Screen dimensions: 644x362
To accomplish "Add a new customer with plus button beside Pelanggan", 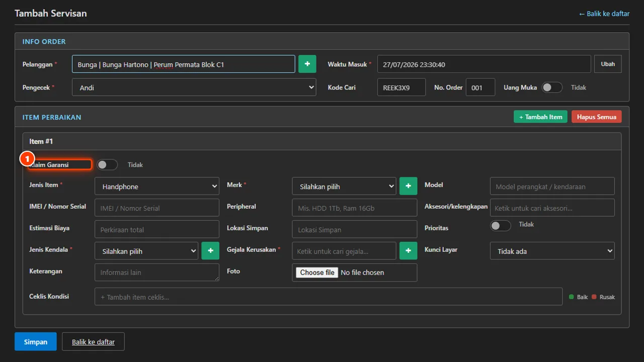I will [x=307, y=64].
